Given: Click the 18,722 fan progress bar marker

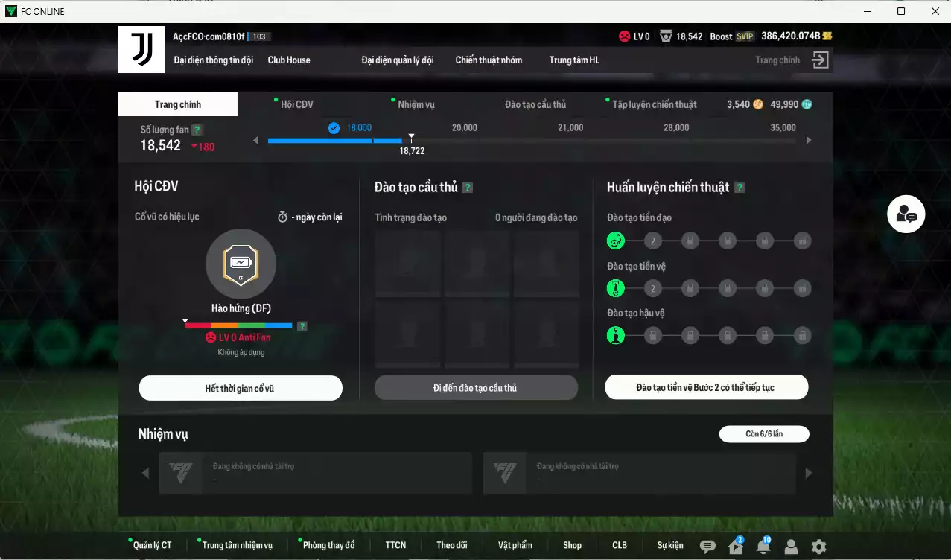Looking at the screenshot, I should (411, 139).
